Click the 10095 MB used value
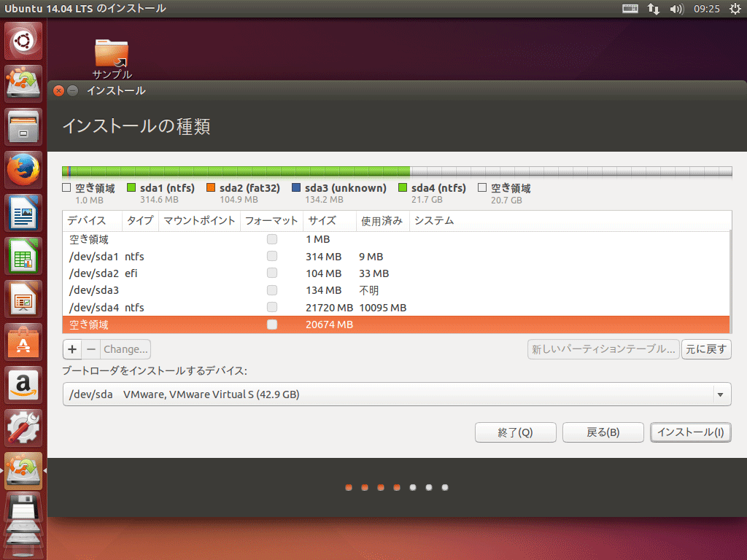 (382, 308)
